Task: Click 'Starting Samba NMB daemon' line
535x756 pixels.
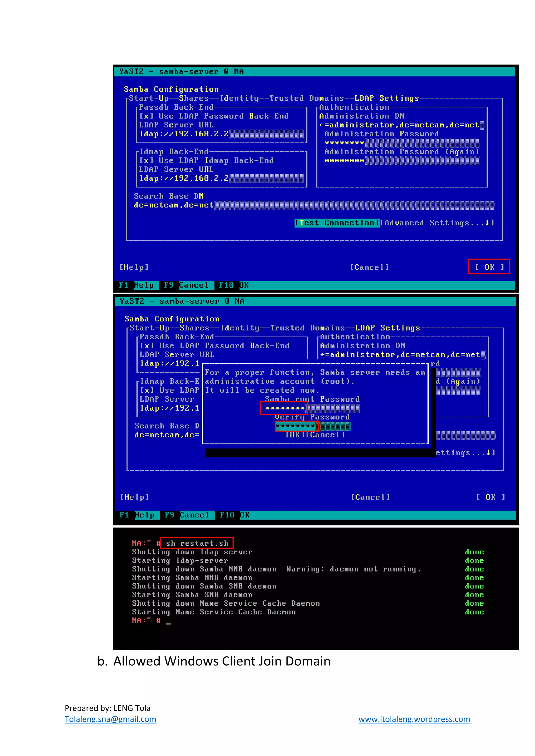Action: (x=192, y=577)
